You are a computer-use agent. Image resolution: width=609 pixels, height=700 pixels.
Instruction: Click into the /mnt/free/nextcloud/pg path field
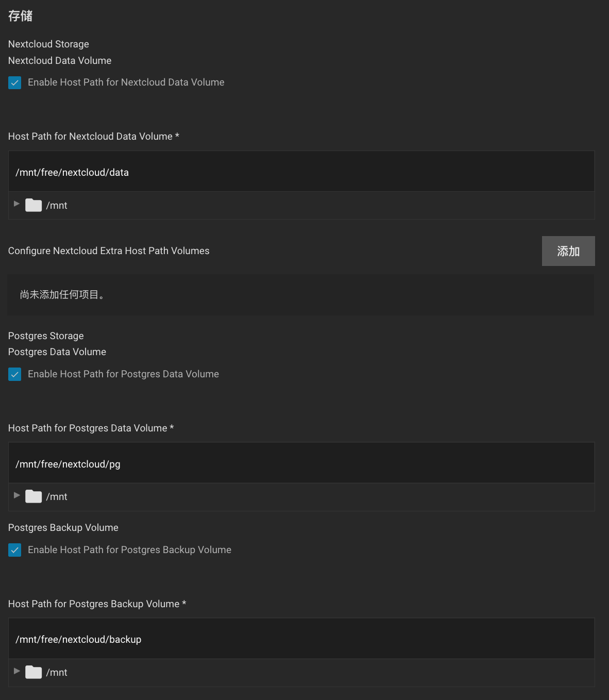pyautogui.click(x=301, y=464)
